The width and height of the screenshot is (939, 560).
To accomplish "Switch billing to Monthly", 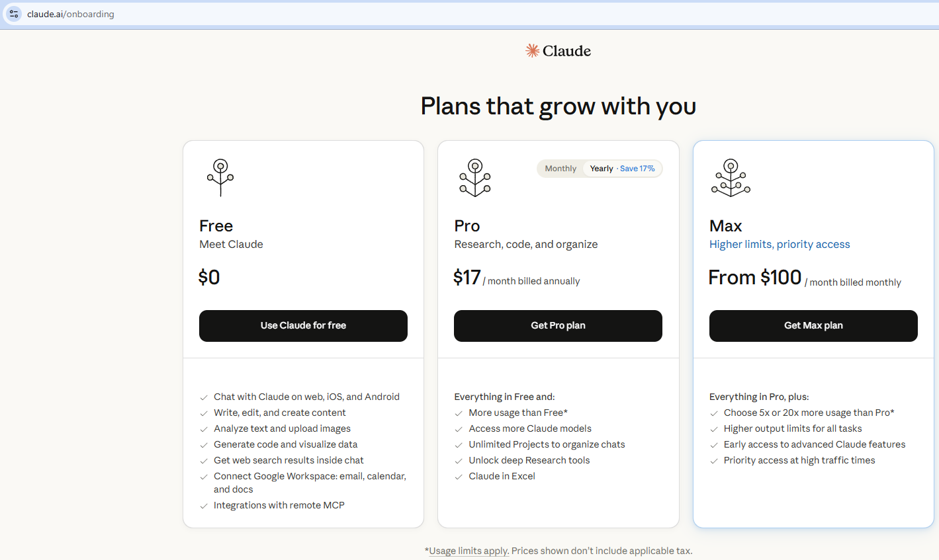I will coord(560,169).
